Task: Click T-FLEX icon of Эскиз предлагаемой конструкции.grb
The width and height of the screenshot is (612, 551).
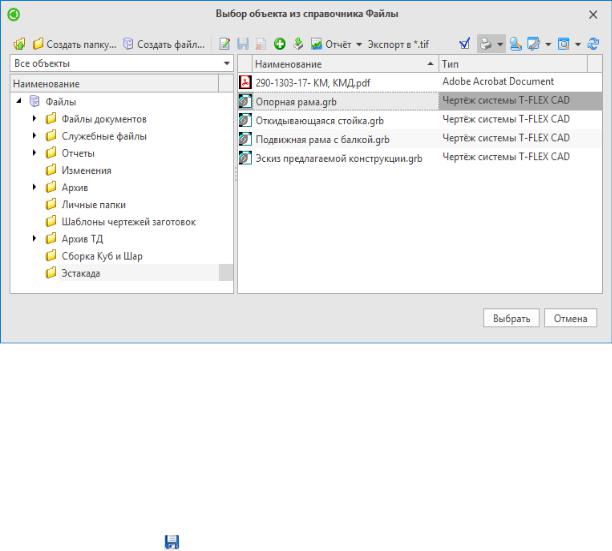Action: coord(245,158)
